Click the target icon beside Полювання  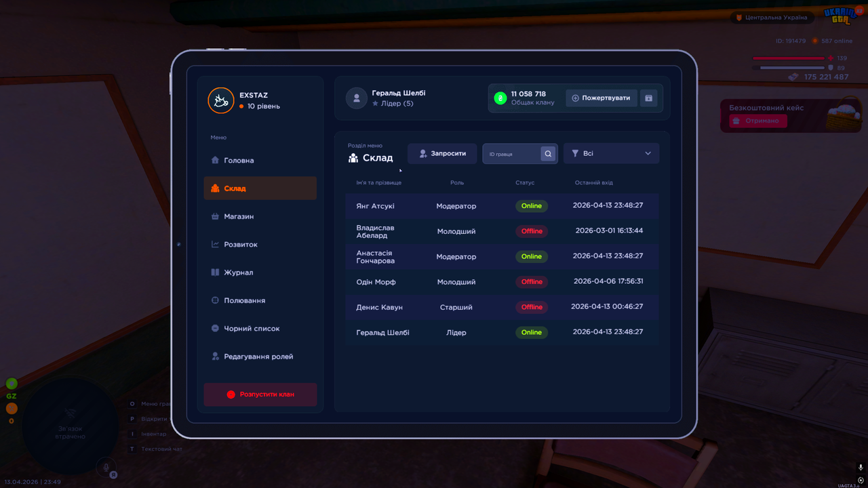pyautogui.click(x=216, y=300)
